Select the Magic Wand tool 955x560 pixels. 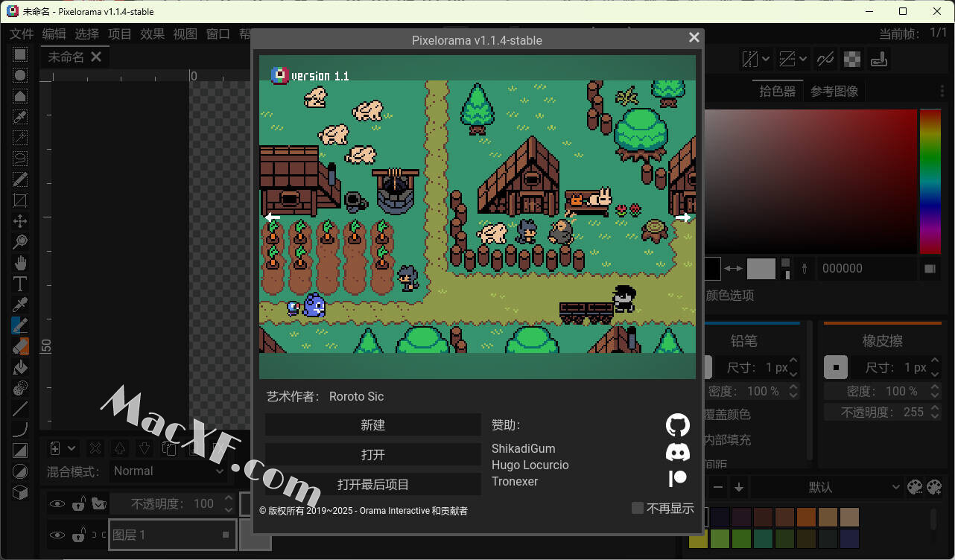(20, 138)
